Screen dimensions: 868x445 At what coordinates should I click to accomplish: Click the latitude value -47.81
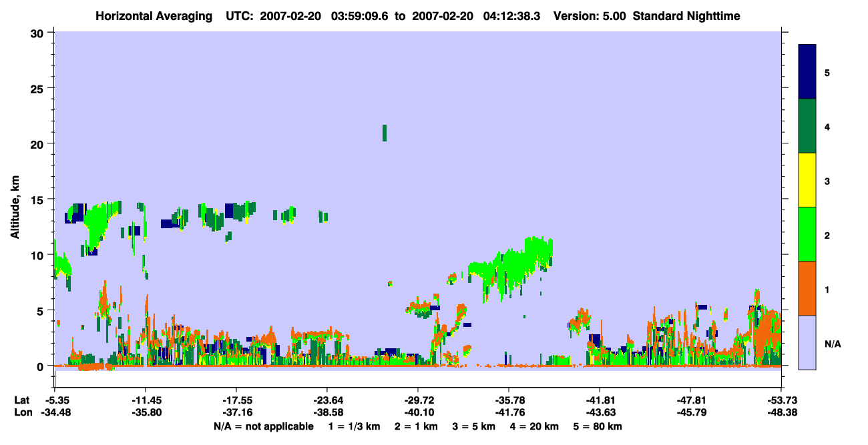(x=690, y=400)
